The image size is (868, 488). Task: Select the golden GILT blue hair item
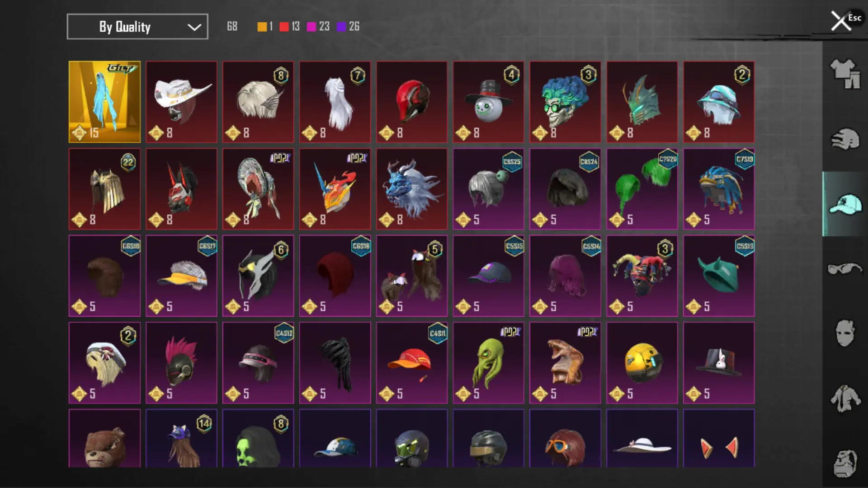104,102
